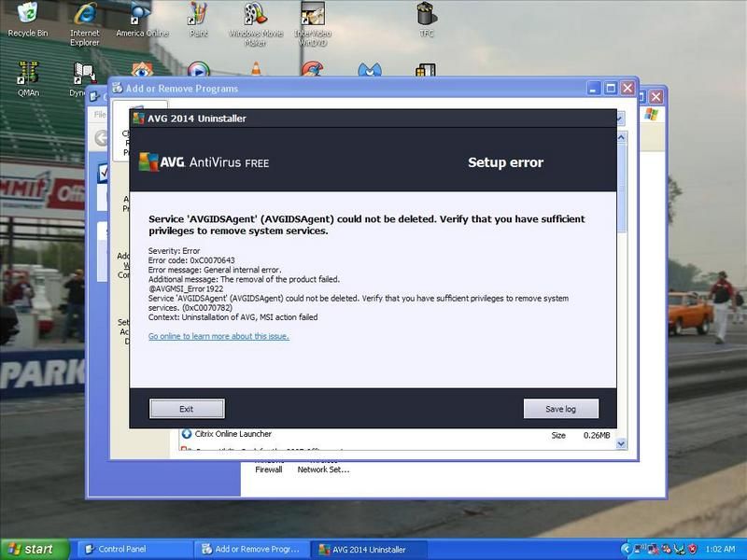Click the Exit button in AVG Uninstaller

[187, 409]
